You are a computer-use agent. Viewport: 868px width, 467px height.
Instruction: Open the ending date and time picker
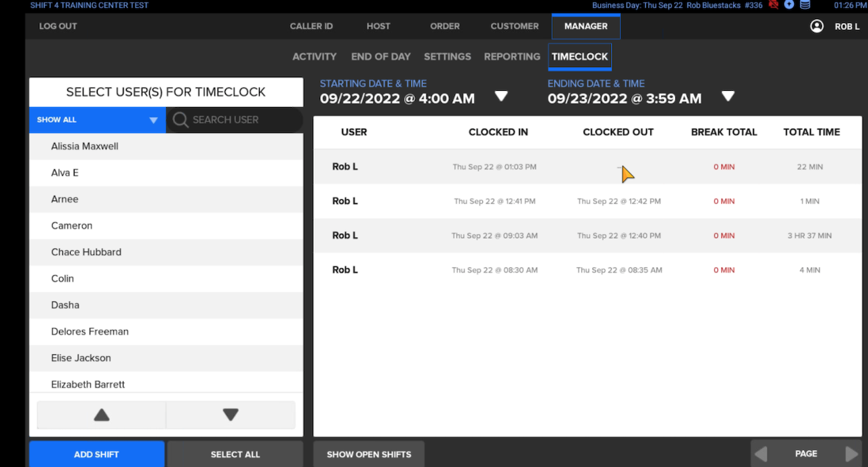728,96
